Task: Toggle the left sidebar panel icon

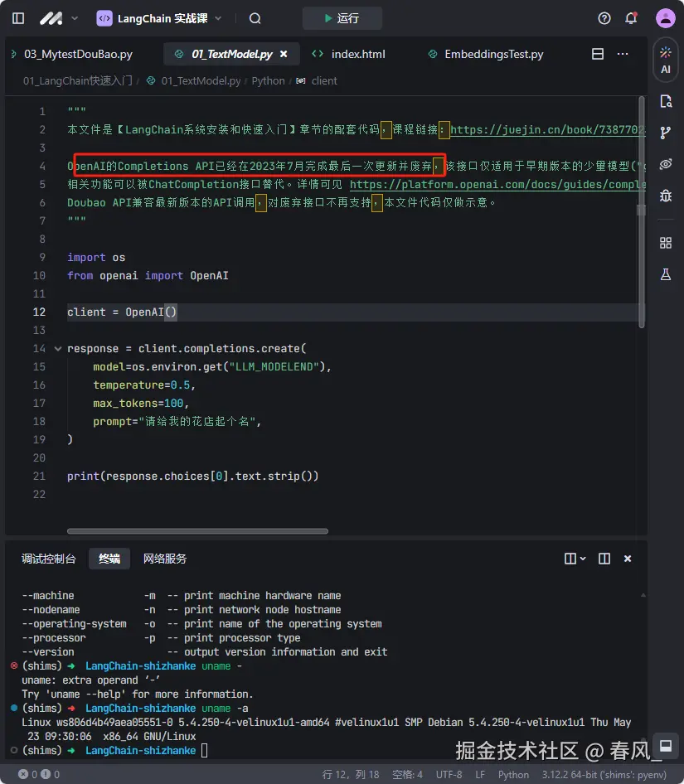Action: 18,18
